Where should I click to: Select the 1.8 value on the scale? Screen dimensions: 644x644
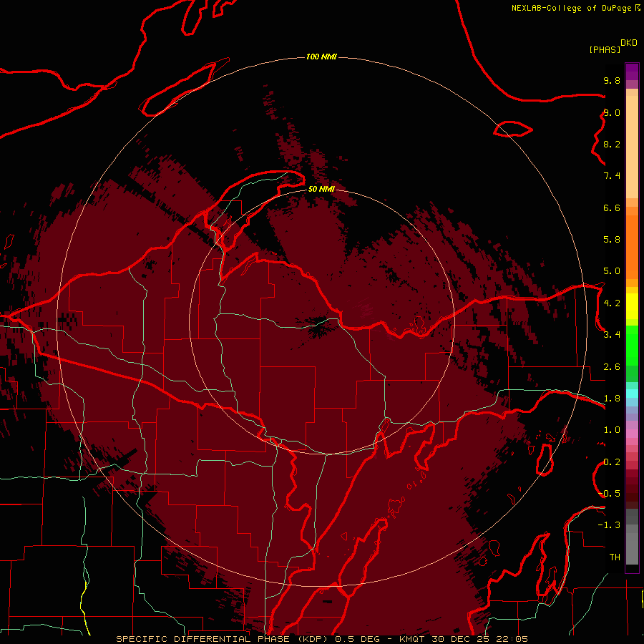pyautogui.click(x=612, y=399)
